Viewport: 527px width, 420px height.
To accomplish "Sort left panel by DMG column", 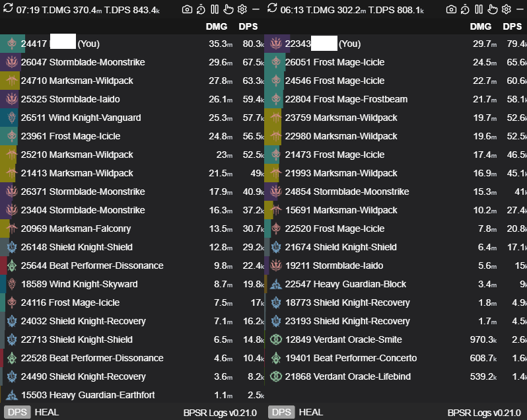I will [217, 26].
